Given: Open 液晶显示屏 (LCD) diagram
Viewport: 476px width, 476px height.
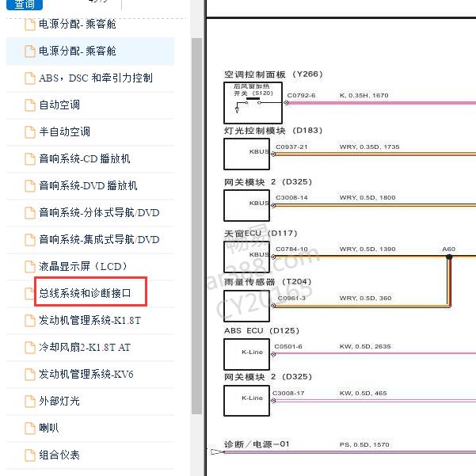Looking at the screenshot, I should [x=83, y=266].
